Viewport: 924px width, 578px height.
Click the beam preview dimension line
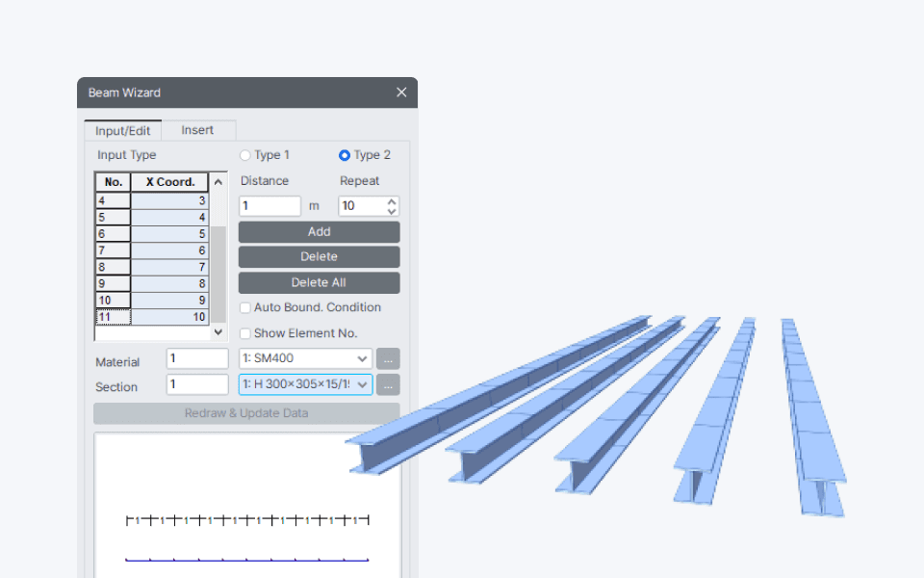click(247, 520)
